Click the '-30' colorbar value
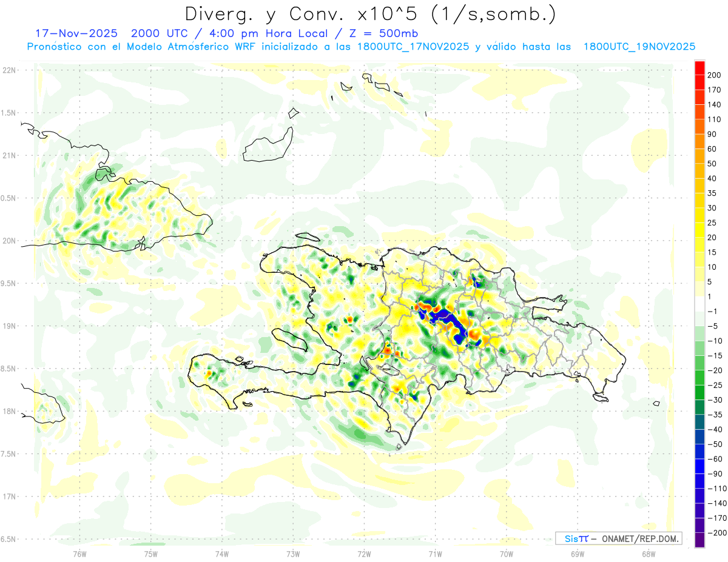This screenshot has height=562, width=728. coord(714,400)
